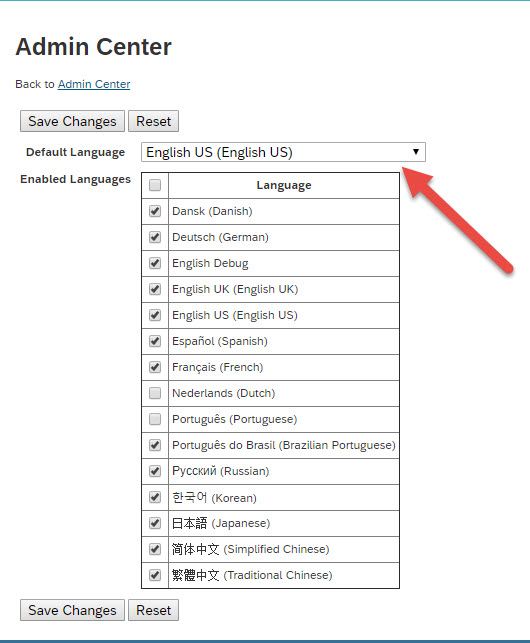This screenshot has height=643, width=530.
Task: Toggle the Russian language checkbox
Action: click(155, 471)
